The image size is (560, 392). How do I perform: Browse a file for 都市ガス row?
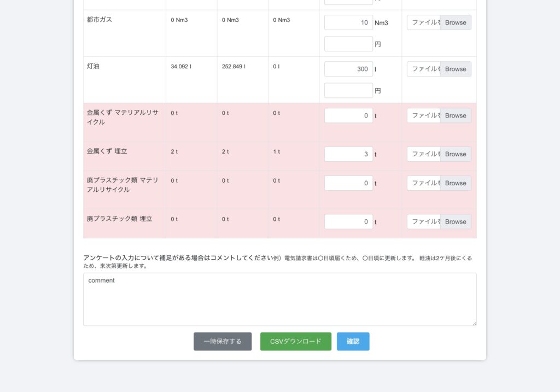pos(456,22)
